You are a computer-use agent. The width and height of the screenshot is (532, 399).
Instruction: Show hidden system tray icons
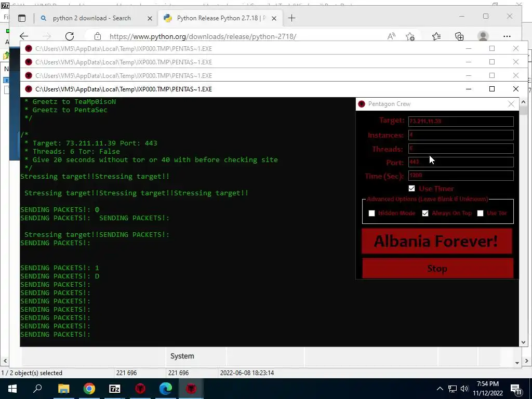(x=440, y=389)
